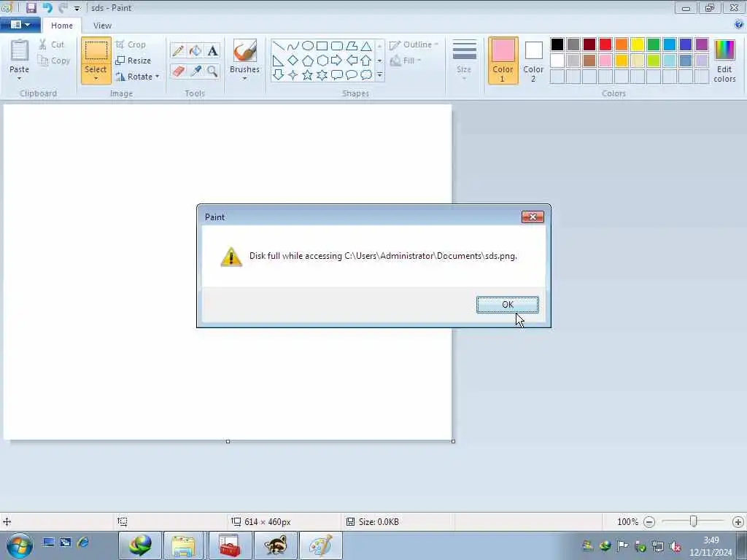Click the Save icon in quick access toolbar
This screenshot has width=747, height=560.
[x=31, y=7]
